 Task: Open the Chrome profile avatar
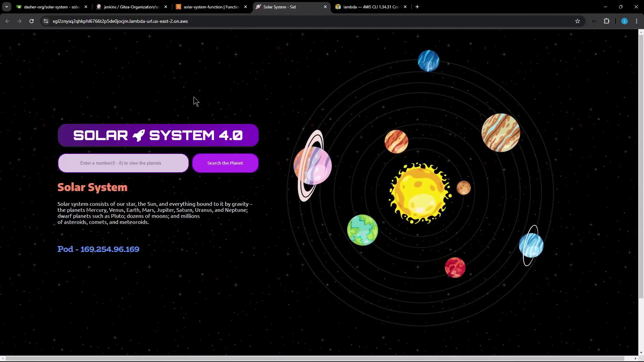coord(624,21)
